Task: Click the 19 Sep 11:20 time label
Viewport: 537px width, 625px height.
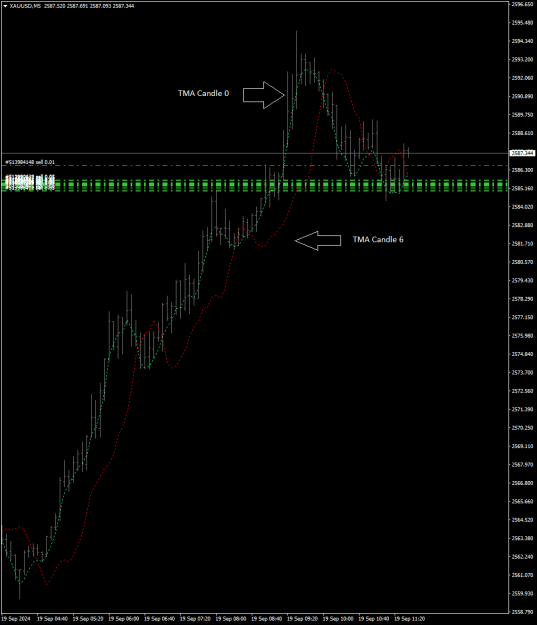Action: point(409,619)
